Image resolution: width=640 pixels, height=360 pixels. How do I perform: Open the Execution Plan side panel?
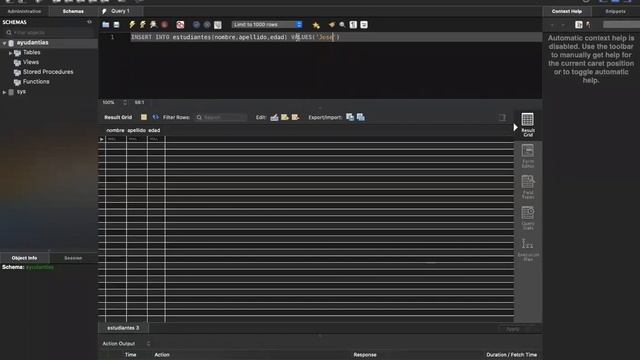[x=527, y=249]
